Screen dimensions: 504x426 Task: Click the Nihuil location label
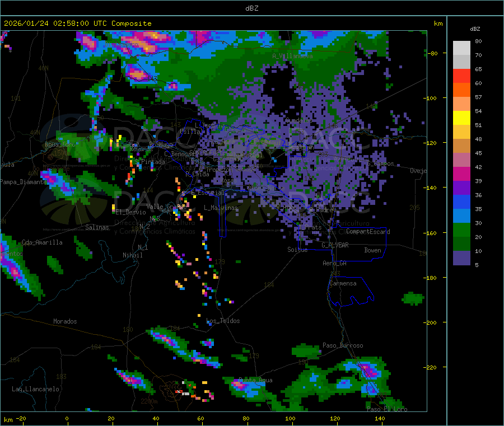132,255
